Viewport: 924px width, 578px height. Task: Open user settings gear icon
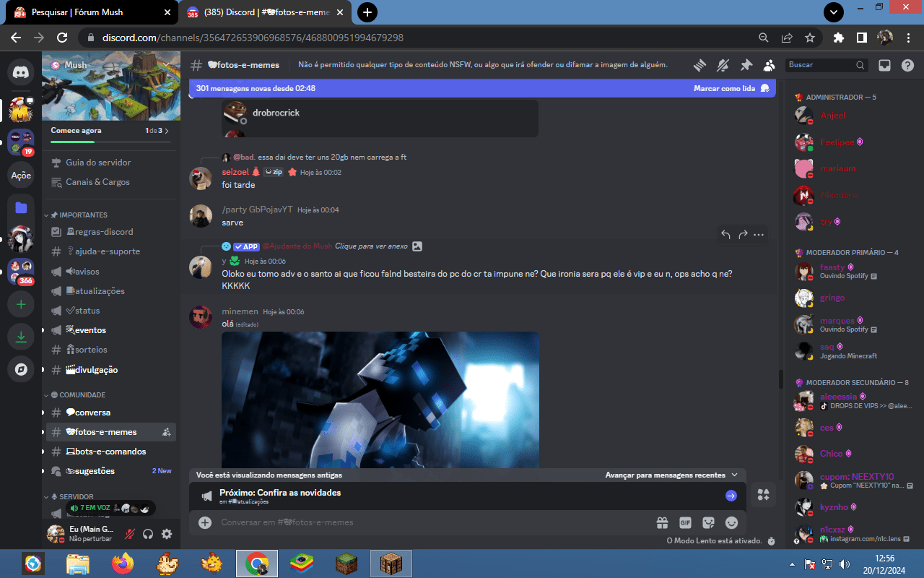point(167,534)
